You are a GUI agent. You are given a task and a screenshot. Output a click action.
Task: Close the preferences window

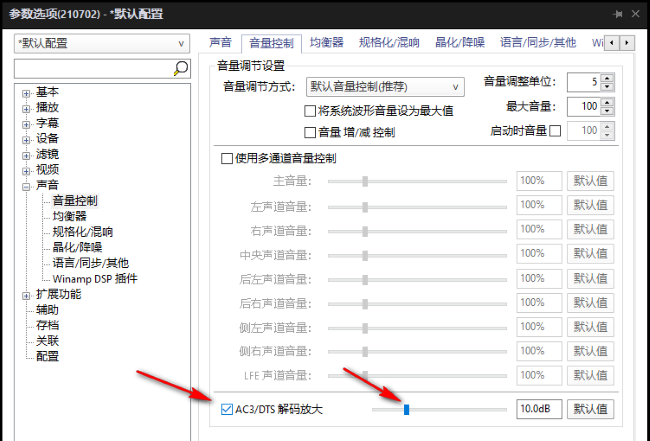pyautogui.click(x=633, y=14)
